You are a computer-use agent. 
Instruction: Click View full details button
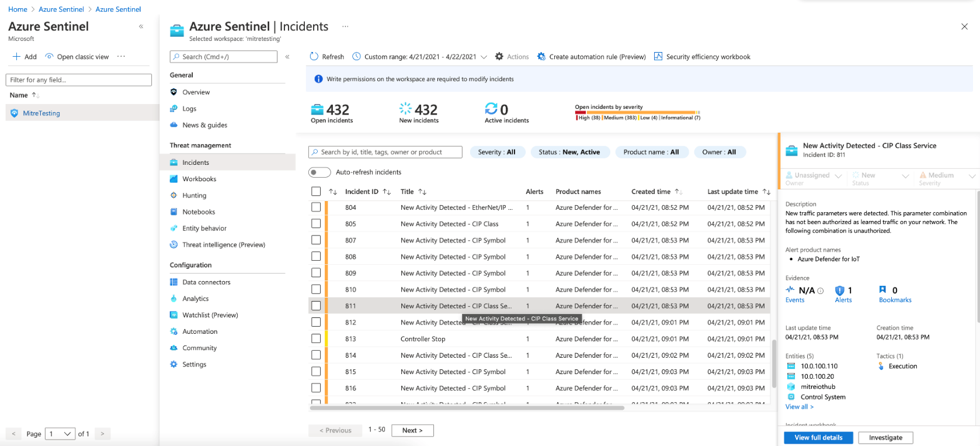point(818,437)
